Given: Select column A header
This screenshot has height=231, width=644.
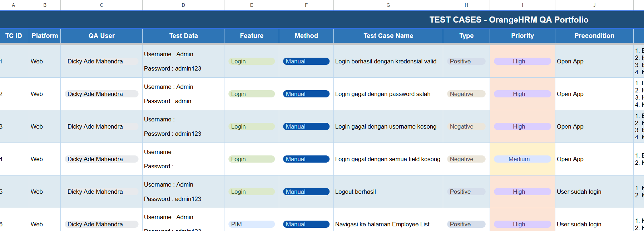Looking at the screenshot, I should (x=14, y=5).
